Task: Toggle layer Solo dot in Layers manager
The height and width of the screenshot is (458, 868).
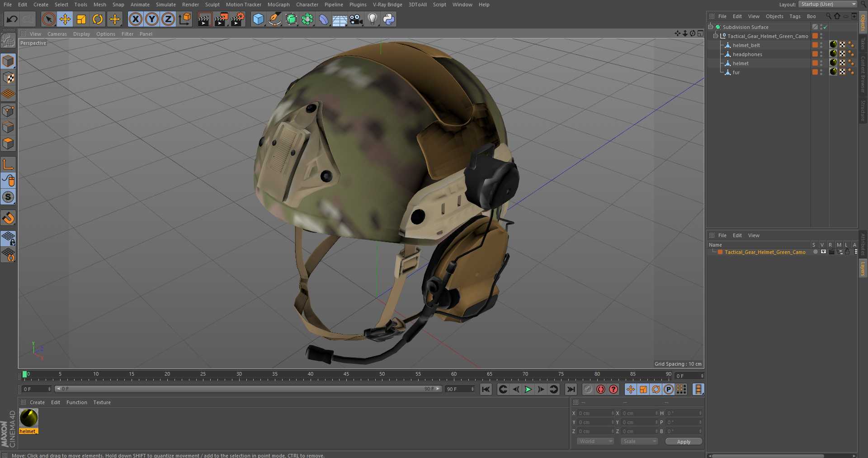Action: pos(815,252)
